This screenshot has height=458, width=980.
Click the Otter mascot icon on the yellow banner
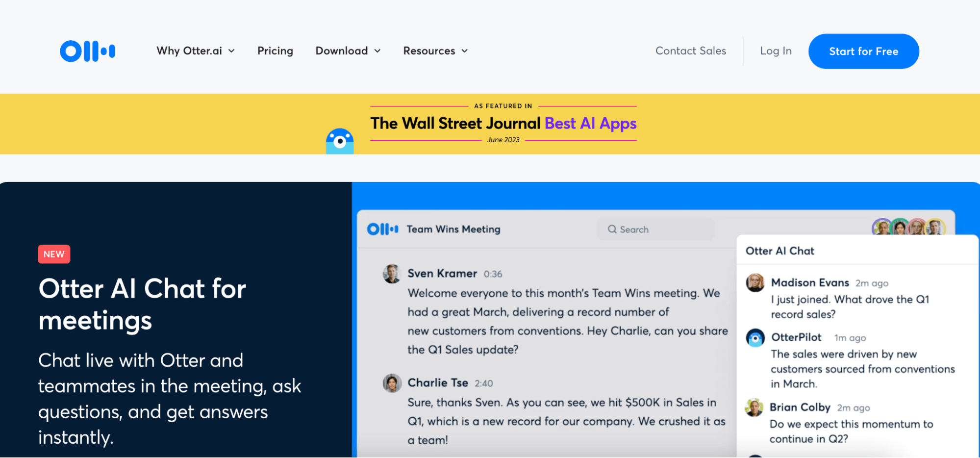(x=340, y=141)
